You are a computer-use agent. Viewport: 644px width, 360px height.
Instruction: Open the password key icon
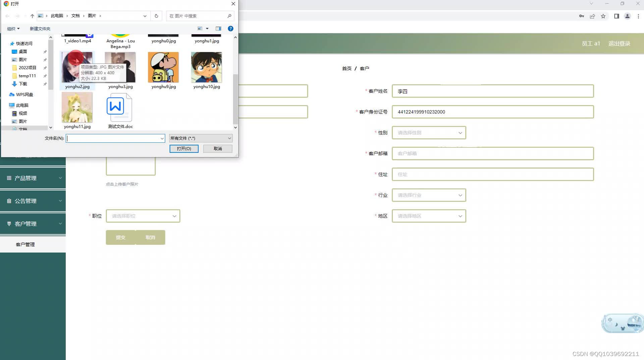click(582, 16)
